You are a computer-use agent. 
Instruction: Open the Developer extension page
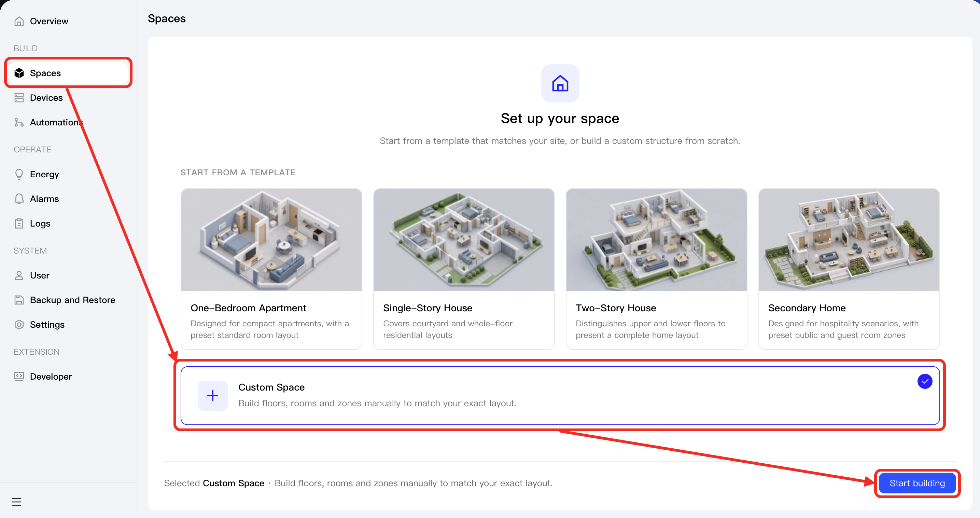69,377
